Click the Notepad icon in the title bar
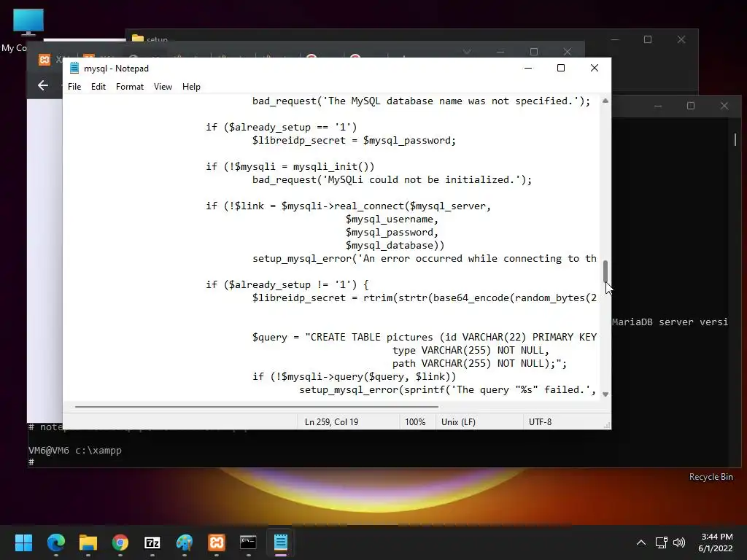The width and height of the screenshot is (747, 560). point(74,68)
